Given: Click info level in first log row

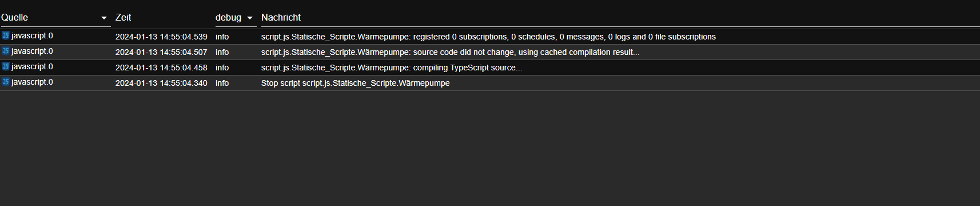Looking at the screenshot, I should coord(222,37).
